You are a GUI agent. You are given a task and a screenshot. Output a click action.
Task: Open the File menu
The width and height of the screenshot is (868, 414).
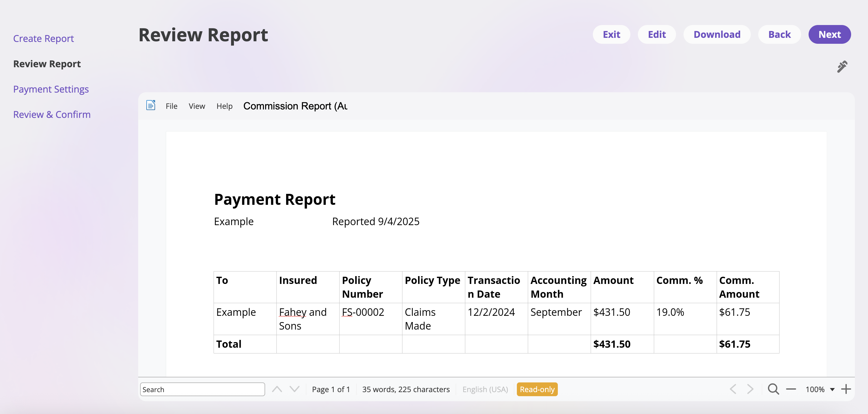[x=171, y=106]
